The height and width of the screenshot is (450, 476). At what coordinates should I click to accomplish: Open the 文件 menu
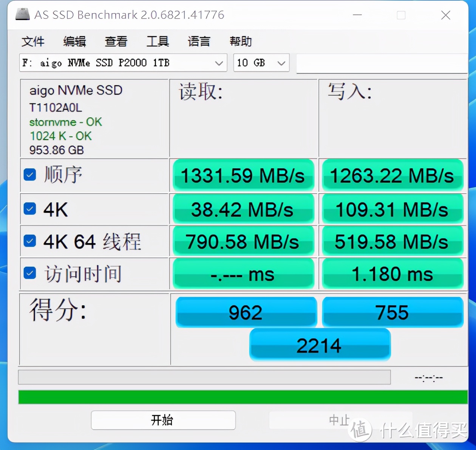[33, 42]
